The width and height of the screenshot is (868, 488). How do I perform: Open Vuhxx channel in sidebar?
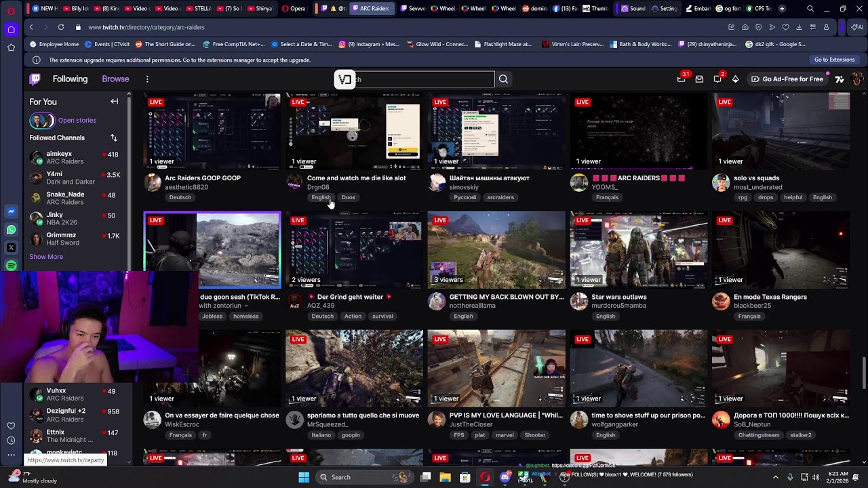75,394
